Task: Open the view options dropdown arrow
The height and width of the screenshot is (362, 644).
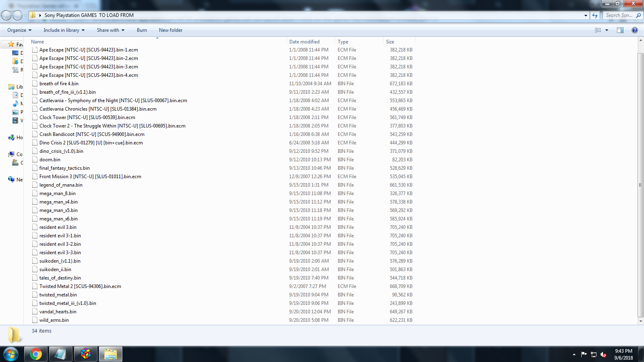Action: point(607,30)
